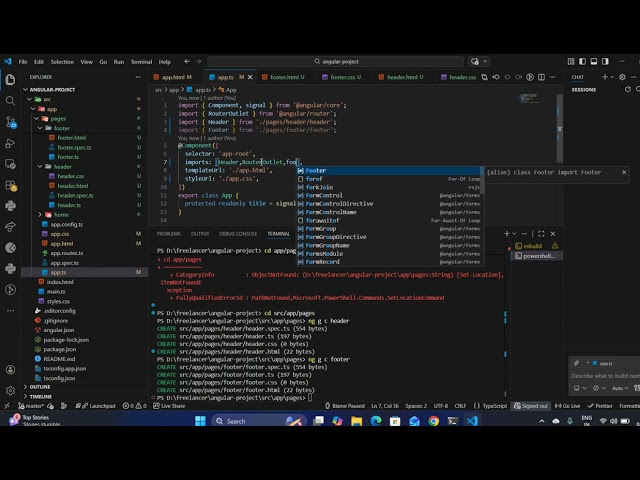This screenshot has height=480, width=640.
Task: Toggle the bottom Panel visibility
Action: 594,62
